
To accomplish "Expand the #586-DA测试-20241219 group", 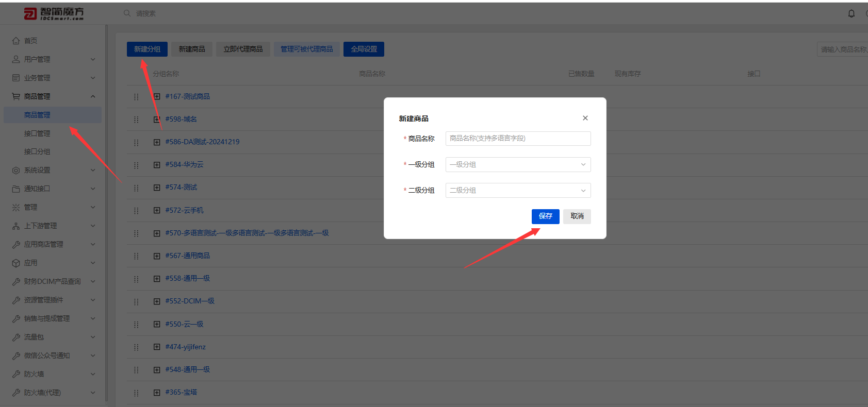I will click(x=157, y=142).
